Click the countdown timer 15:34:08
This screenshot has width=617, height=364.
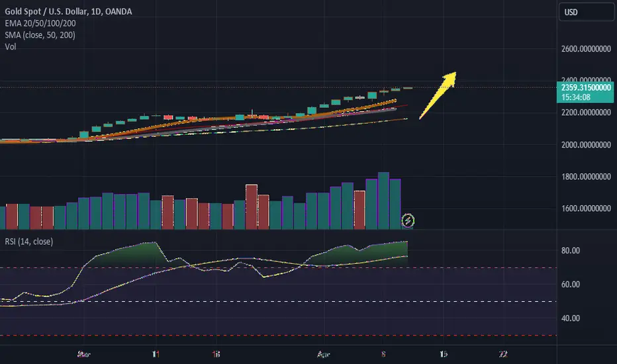pyautogui.click(x=576, y=97)
